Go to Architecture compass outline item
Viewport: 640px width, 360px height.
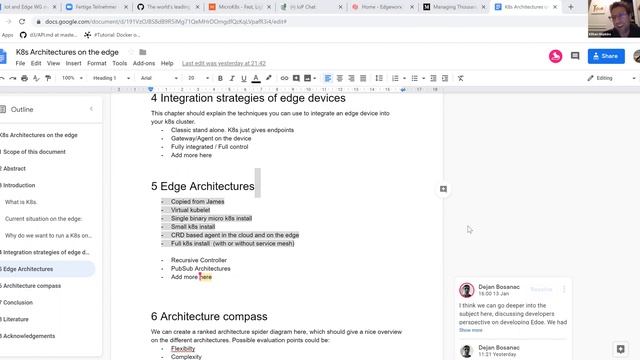[x=31, y=286]
